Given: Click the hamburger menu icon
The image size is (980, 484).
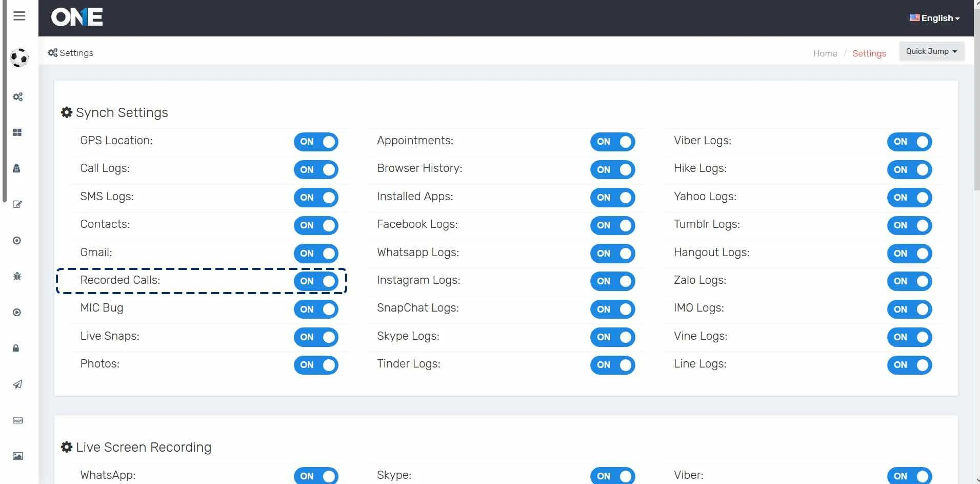Looking at the screenshot, I should (x=19, y=16).
